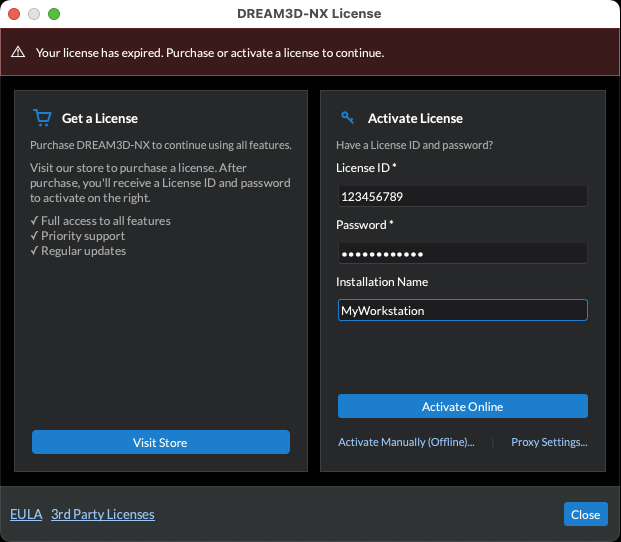The height and width of the screenshot is (542, 621).
Task: Click the 'Installation Name' label
Action: [x=382, y=282]
